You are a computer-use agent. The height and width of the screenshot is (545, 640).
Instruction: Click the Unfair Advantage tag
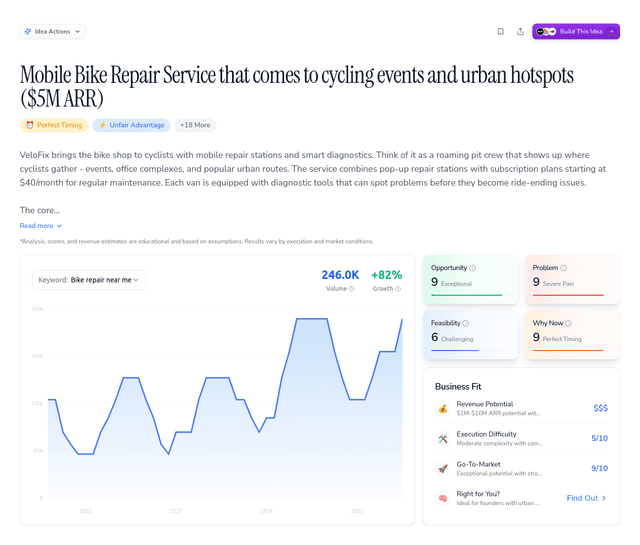pos(131,125)
